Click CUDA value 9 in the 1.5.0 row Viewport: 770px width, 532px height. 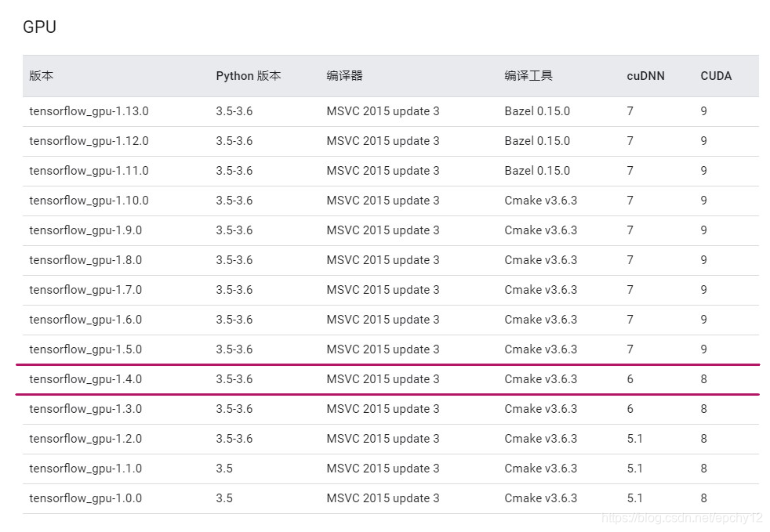tap(703, 349)
